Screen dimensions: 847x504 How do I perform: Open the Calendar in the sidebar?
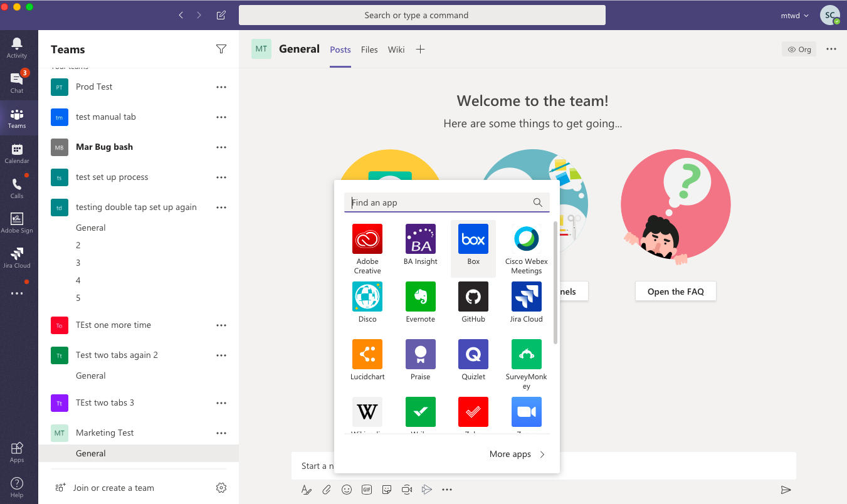coord(17,152)
